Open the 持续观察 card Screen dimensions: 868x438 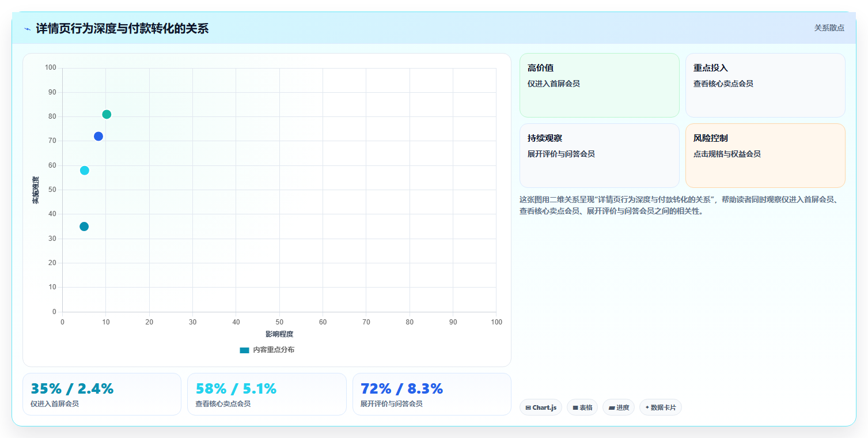tap(600, 156)
